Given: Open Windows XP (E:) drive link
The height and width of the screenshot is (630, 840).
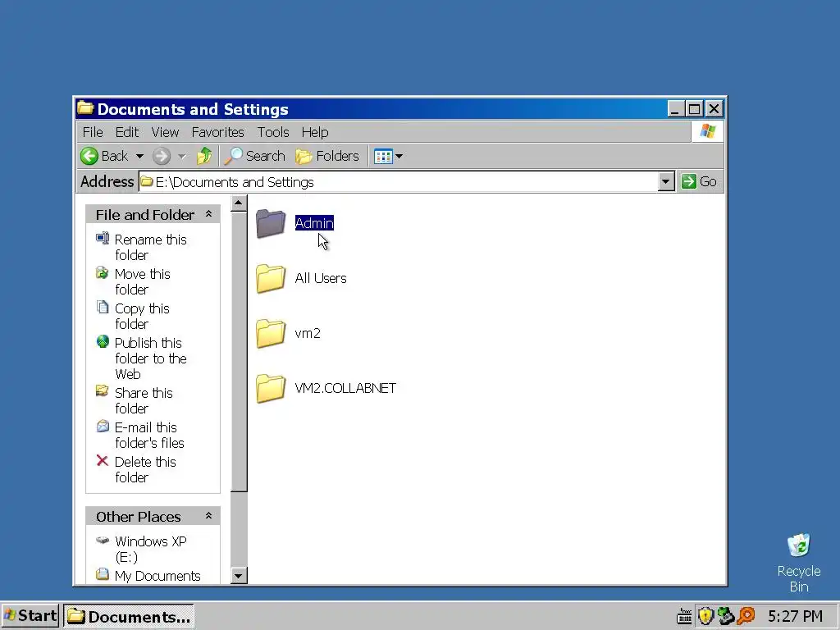Looking at the screenshot, I should click(151, 549).
